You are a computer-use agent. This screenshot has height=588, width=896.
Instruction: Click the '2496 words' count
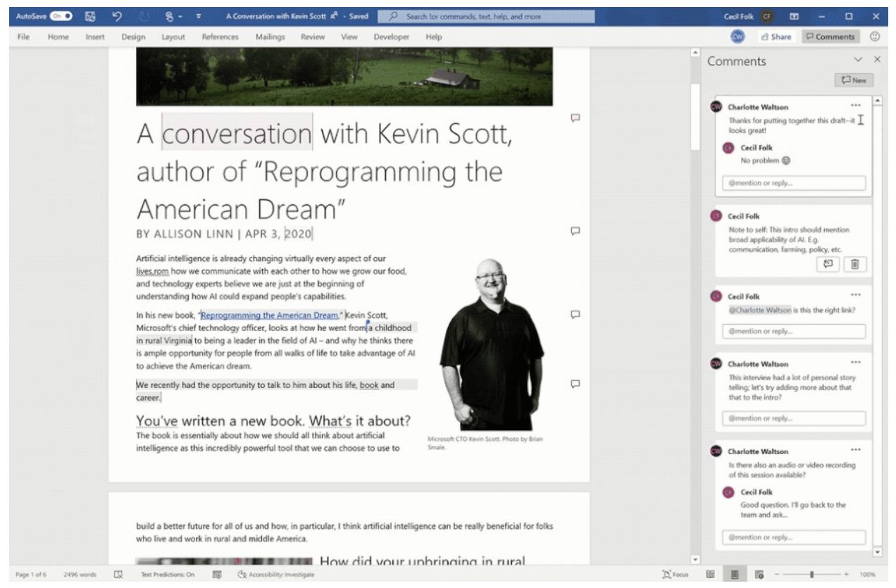(x=80, y=575)
